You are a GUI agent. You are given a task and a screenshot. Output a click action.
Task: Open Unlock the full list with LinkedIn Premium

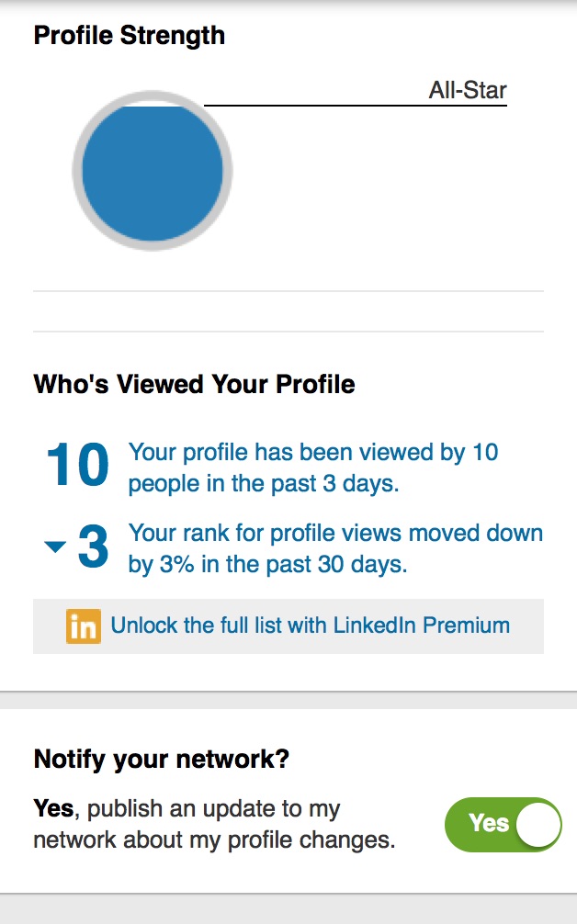310,625
